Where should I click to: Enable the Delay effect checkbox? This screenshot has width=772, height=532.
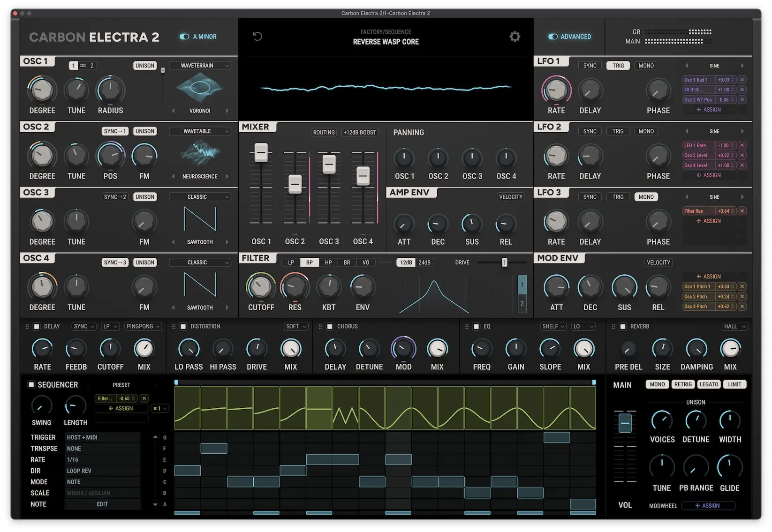point(37,326)
